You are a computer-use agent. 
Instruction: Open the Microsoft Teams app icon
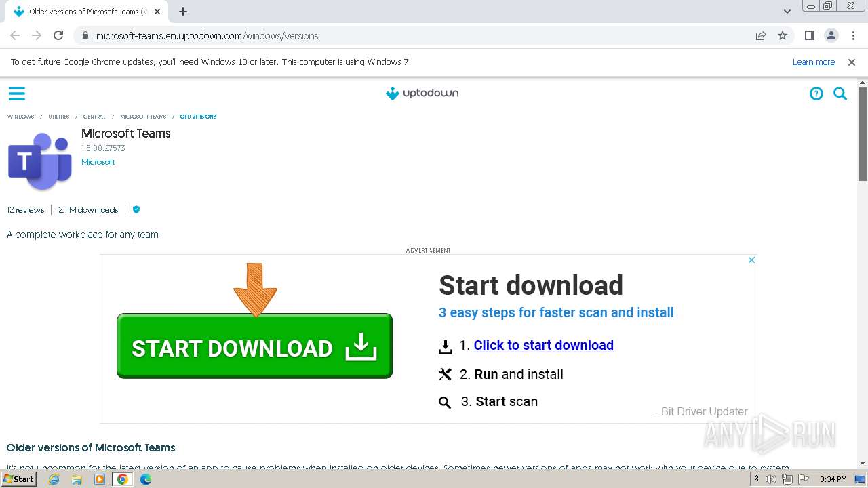point(40,161)
